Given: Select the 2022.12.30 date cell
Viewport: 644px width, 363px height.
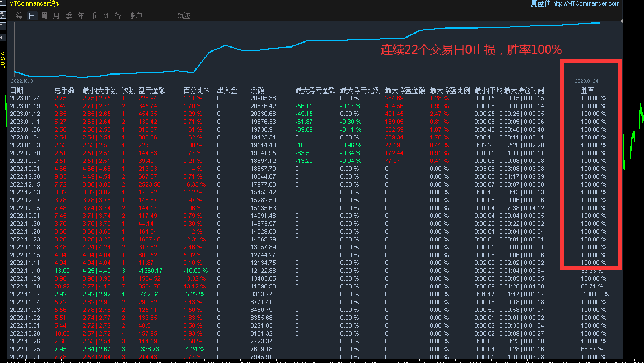Looking at the screenshot, I should click(x=25, y=153).
